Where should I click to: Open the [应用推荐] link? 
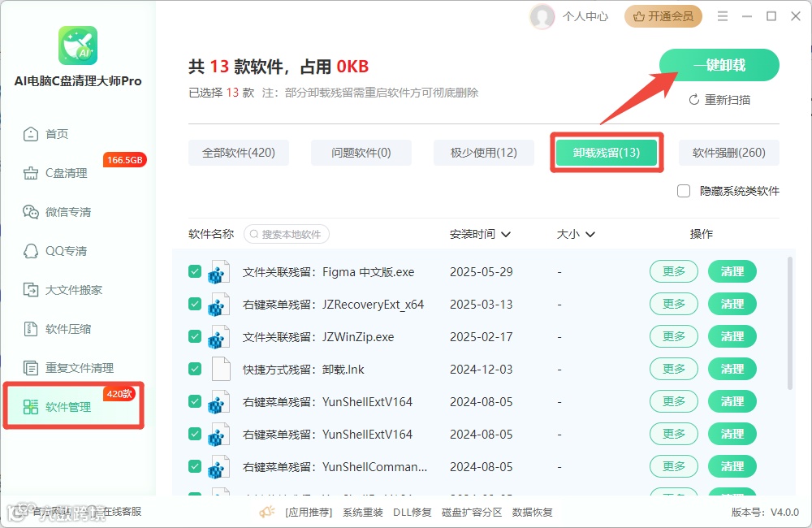[309, 513]
